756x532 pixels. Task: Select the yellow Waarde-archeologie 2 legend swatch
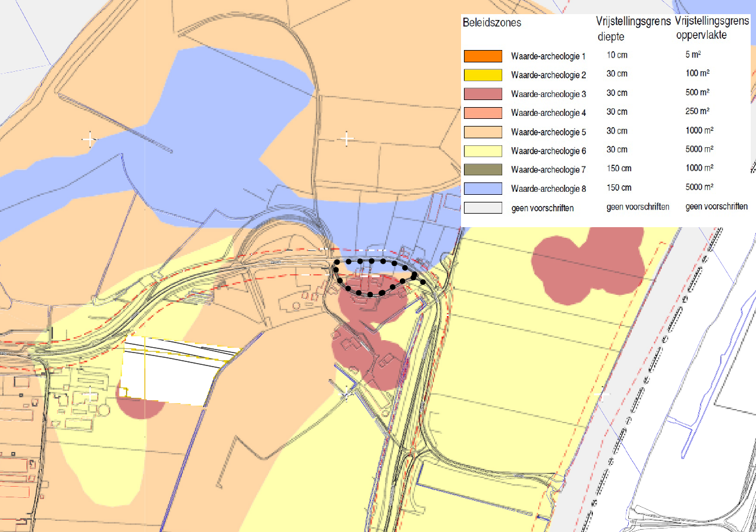(483, 75)
